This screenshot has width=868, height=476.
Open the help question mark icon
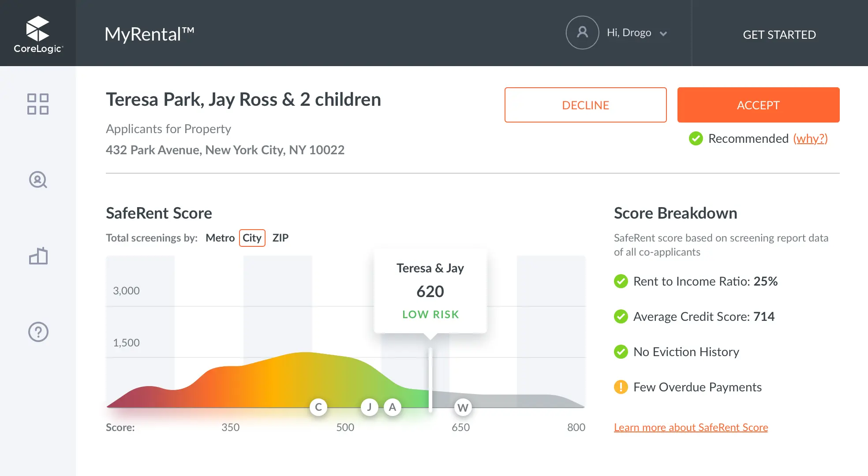pyautogui.click(x=38, y=332)
